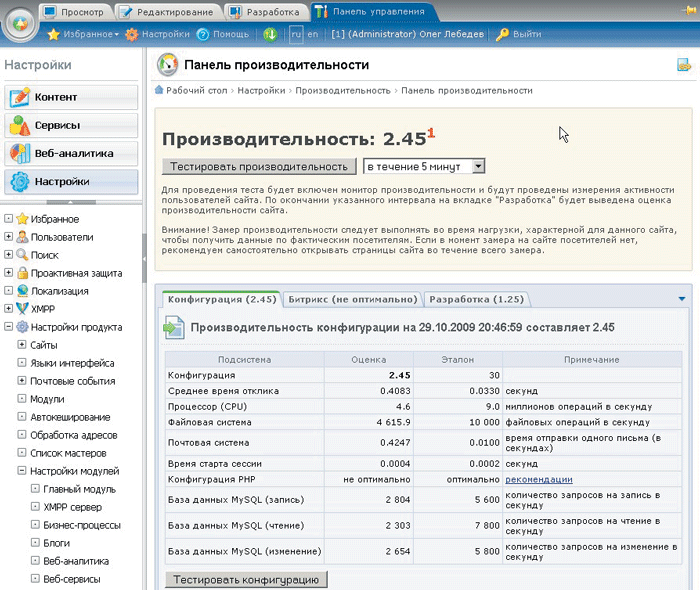Click the green update icon in toolbar
This screenshot has height=590, width=700.
click(x=270, y=34)
